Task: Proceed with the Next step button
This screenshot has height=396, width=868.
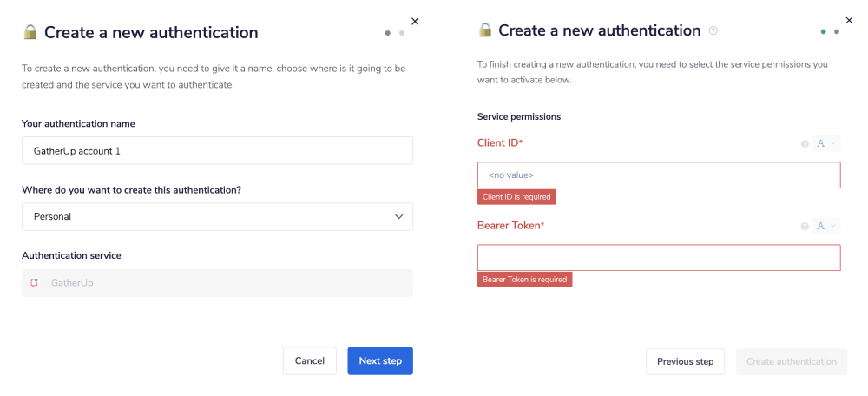Action: [x=380, y=361]
